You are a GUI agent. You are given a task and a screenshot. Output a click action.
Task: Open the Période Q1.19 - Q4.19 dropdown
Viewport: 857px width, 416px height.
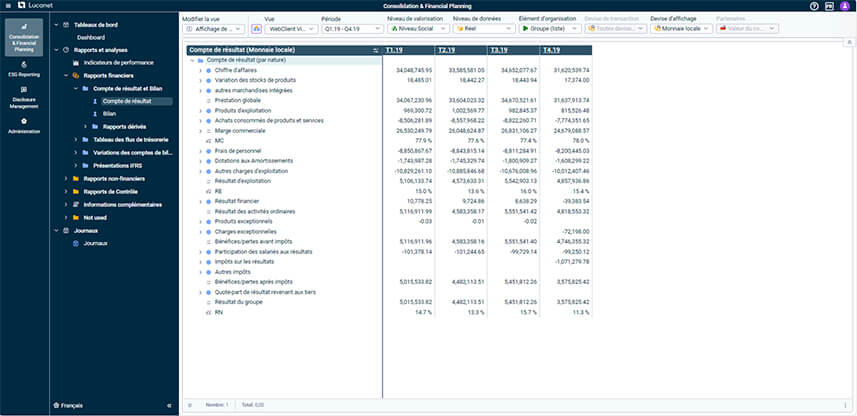click(x=352, y=28)
